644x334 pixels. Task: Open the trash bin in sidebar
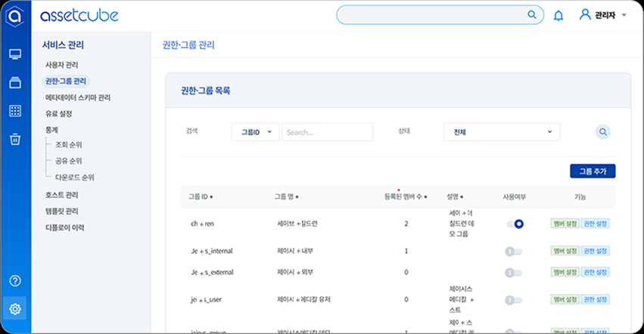(x=15, y=139)
